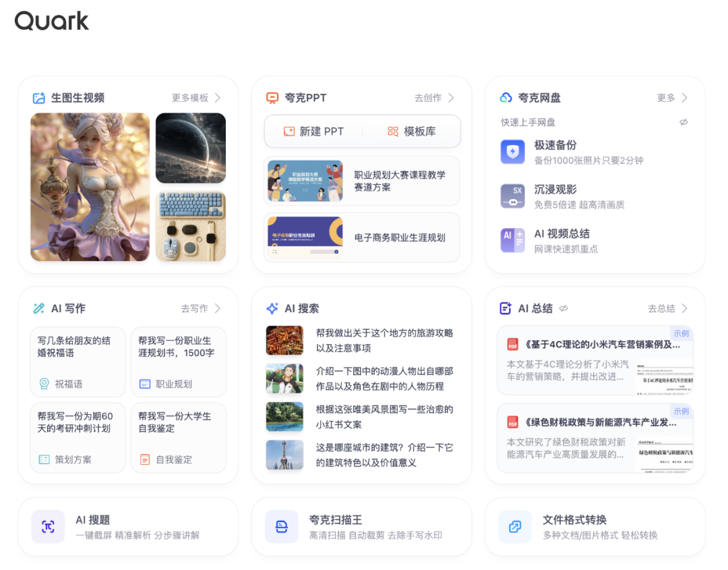
Task: Click the anime character search thumbnail
Action: [x=284, y=378]
